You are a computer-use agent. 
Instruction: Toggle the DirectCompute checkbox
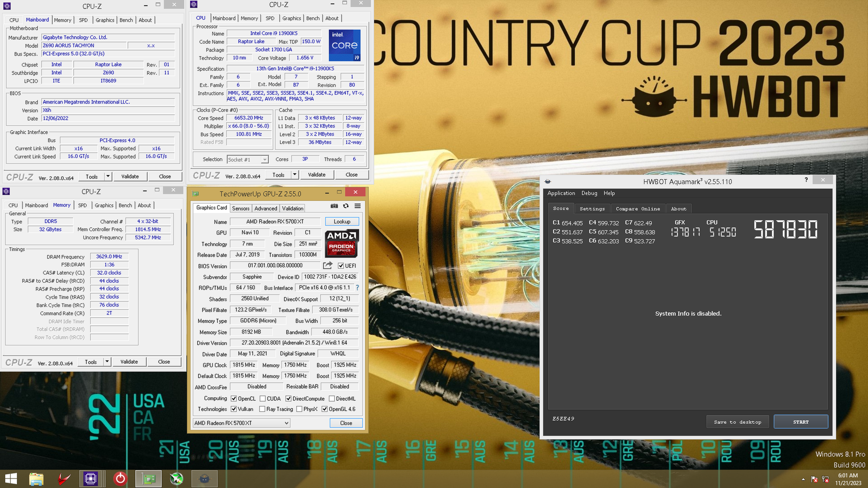[x=288, y=399]
